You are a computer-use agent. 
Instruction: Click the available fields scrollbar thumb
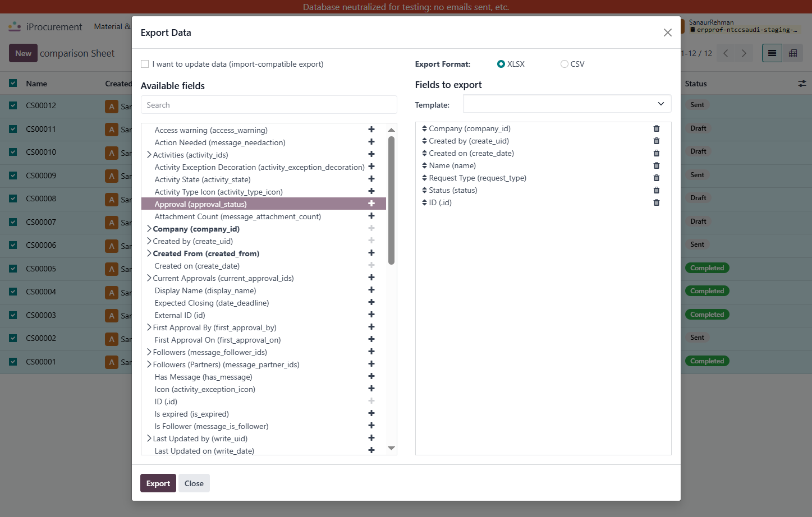click(x=391, y=200)
